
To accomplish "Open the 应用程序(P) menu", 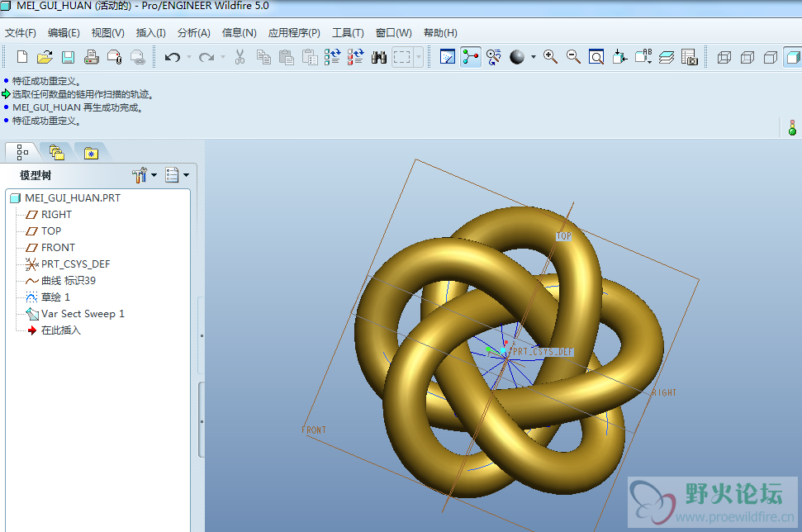I will [294, 33].
